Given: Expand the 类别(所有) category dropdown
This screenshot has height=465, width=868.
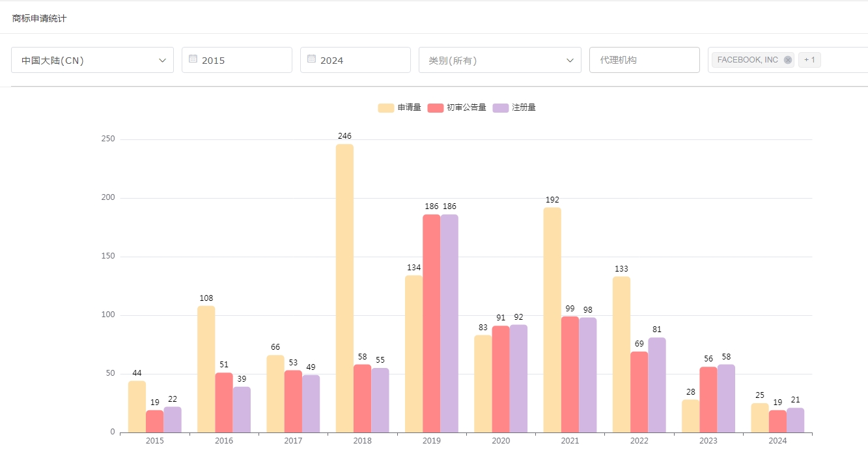Looking at the screenshot, I should (499, 60).
